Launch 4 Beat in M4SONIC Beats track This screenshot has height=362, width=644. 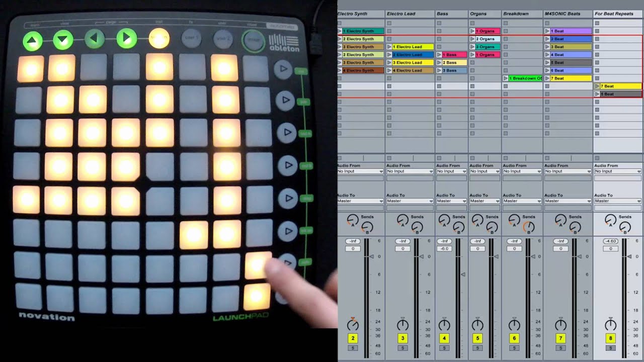click(x=547, y=55)
